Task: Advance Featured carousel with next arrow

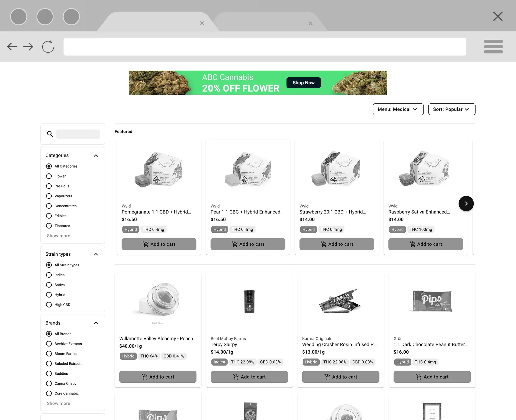Action: pos(466,204)
